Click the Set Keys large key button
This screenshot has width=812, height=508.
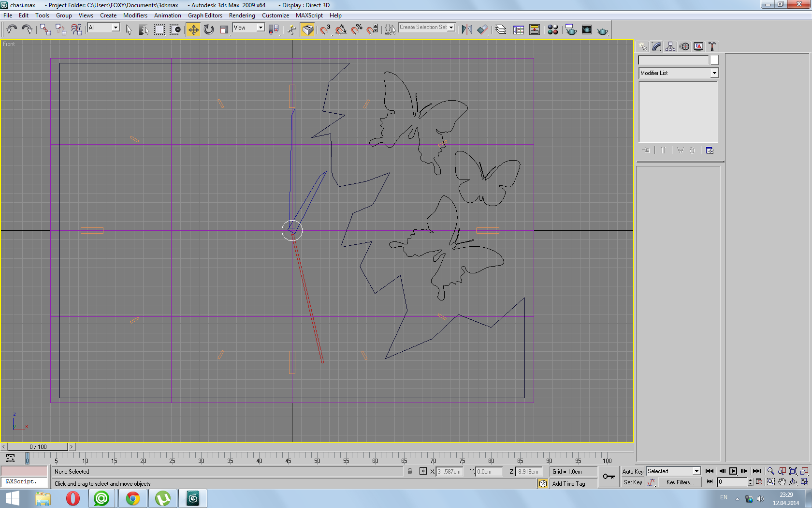tap(609, 477)
